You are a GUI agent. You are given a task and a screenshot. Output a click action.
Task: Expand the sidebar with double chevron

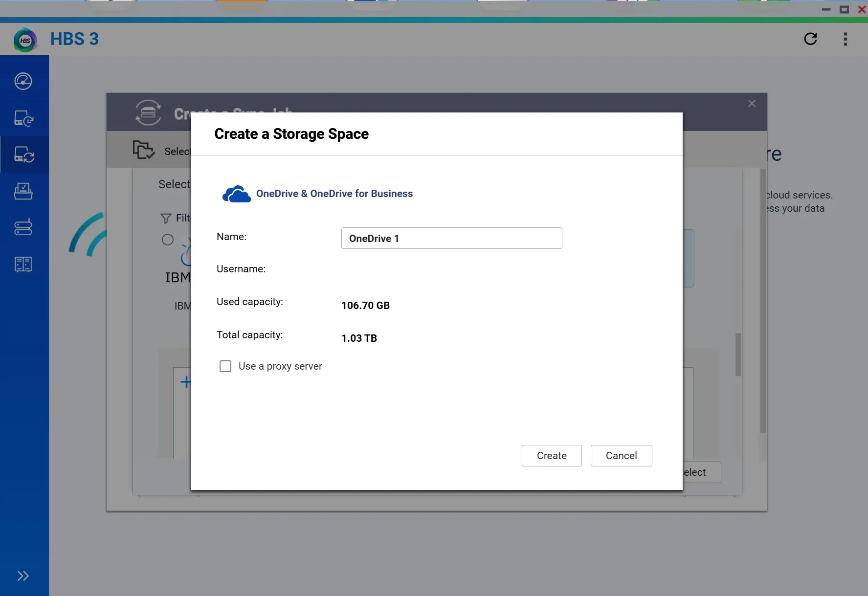(x=23, y=576)
